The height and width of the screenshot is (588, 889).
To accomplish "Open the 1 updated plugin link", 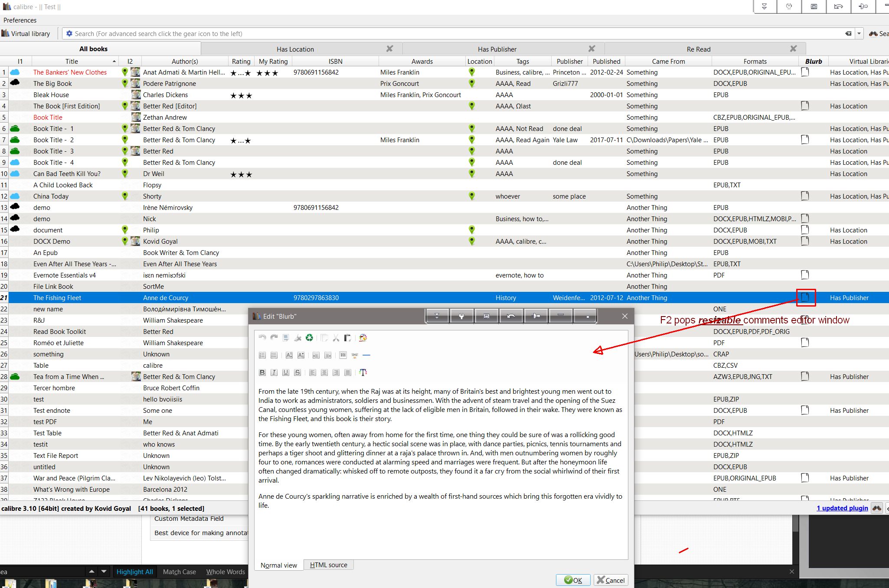I will pos(842,508).
